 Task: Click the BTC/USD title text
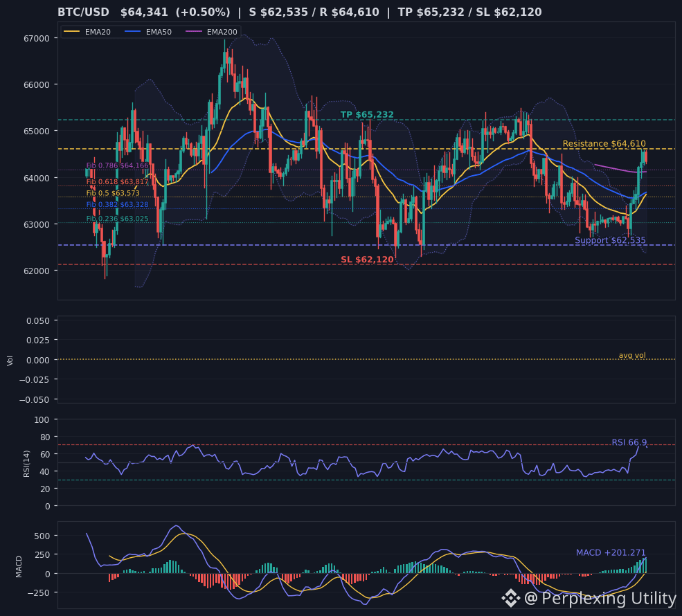pos(84,12)
